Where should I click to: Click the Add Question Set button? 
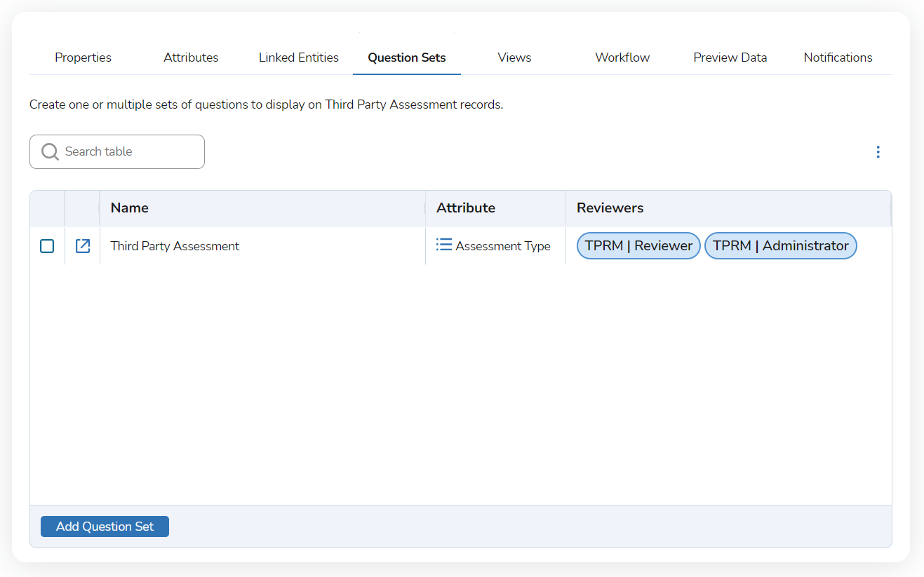[105, 527]
